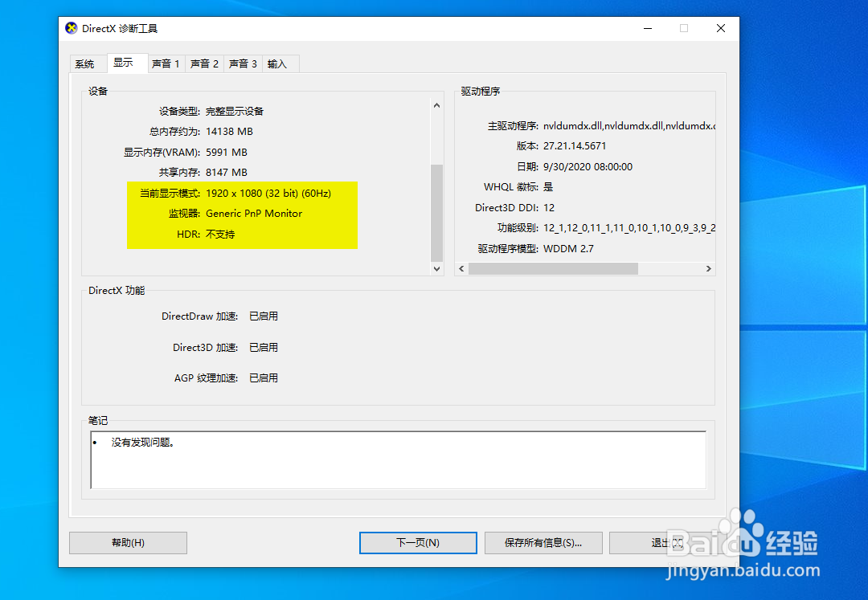
Task: Click the driver name nvldumdx.dll text
Action: (x=628, y=126)
